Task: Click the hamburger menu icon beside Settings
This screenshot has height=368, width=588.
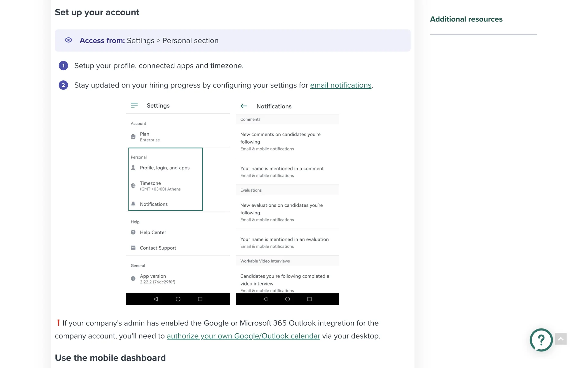Action: [134, 105]
